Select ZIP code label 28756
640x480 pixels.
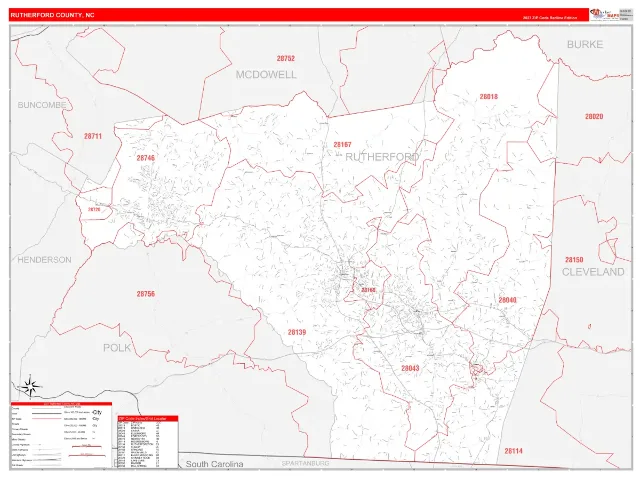click(x=146, y=294)
